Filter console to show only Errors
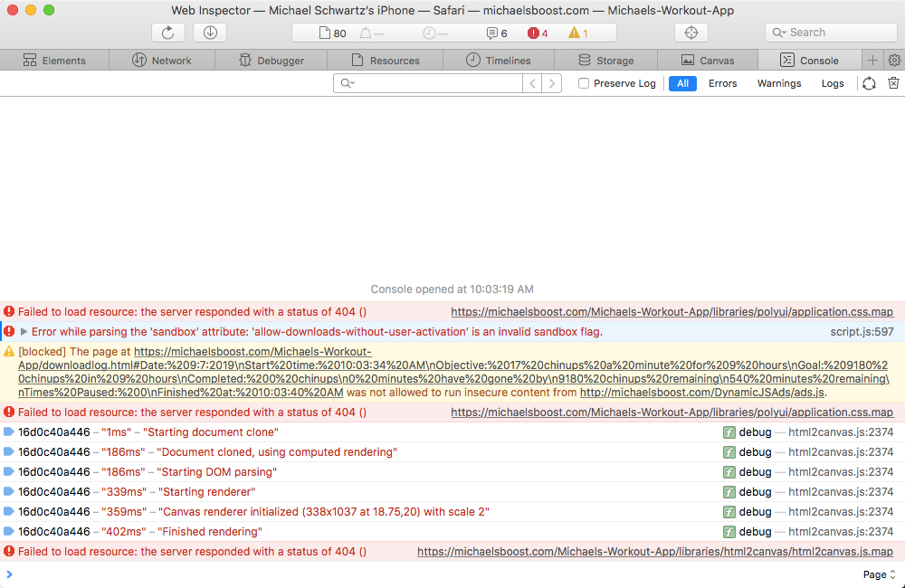 pyautogui.click(x=723, y=82)
